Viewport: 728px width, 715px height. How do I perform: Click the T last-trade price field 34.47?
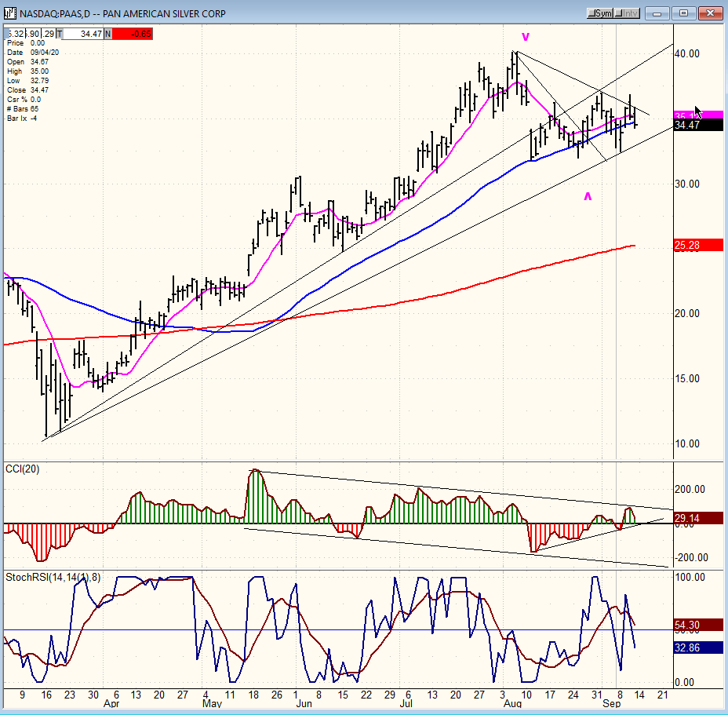pyautogui.click(x=82, y=34)
